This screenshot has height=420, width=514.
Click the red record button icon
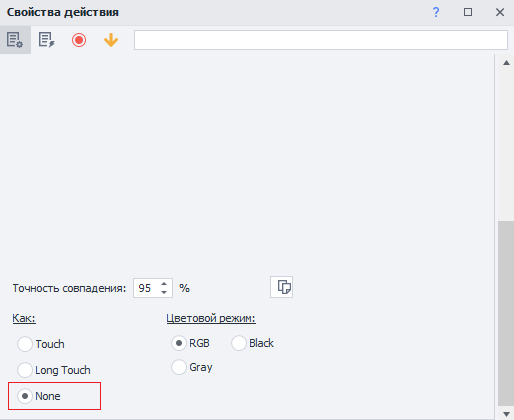pos(79,40)
